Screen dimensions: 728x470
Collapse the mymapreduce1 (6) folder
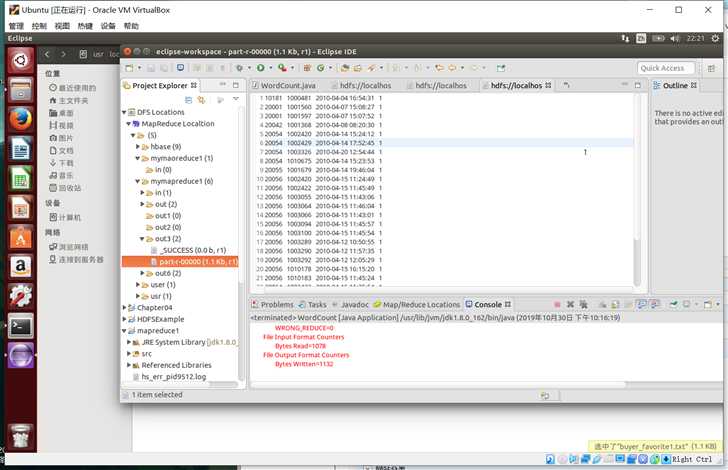[138, 181]
